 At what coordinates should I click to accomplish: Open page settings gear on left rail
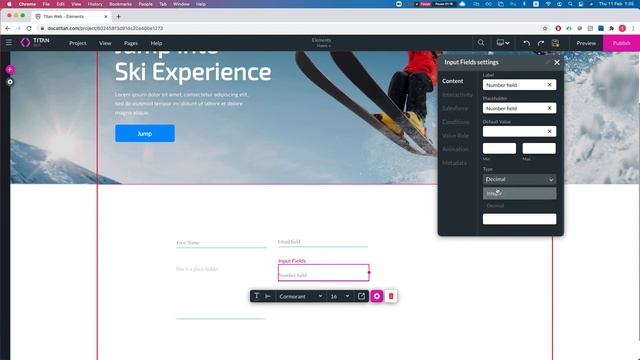point(10,82)
